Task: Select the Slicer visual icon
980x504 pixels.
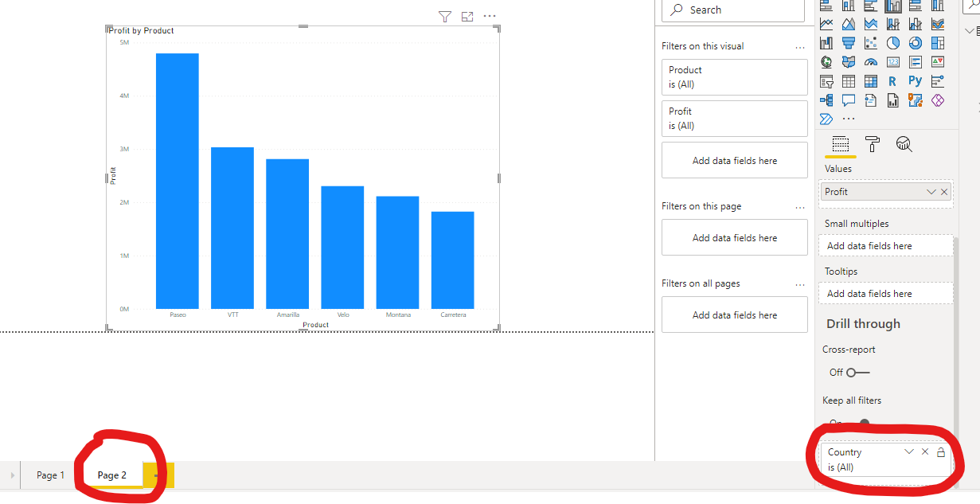Action: (826, 81)
